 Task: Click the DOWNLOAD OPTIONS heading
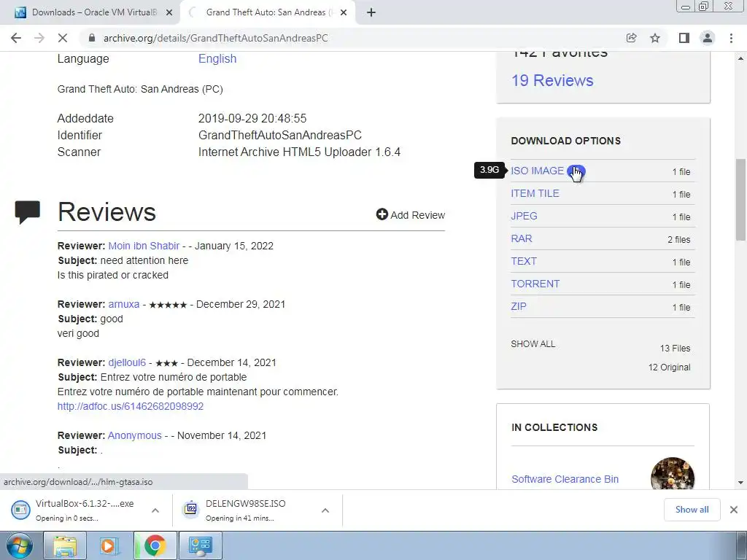click(x=566, y=141)
